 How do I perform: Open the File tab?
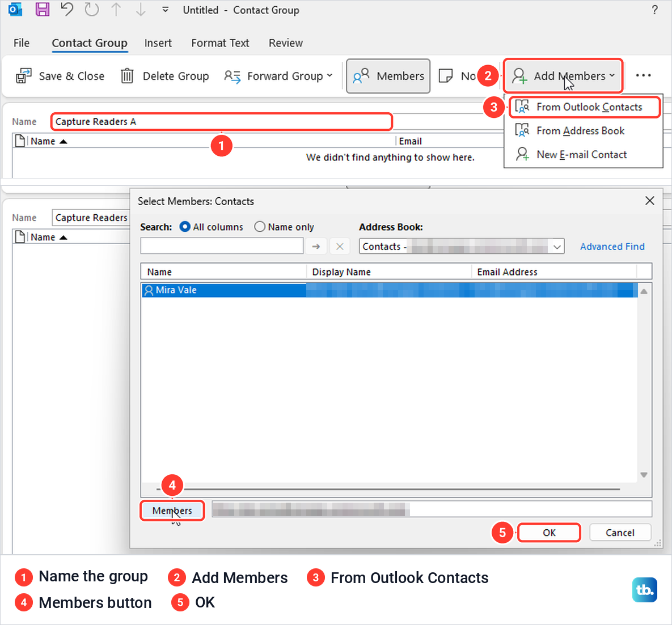(x=22, y=43)
